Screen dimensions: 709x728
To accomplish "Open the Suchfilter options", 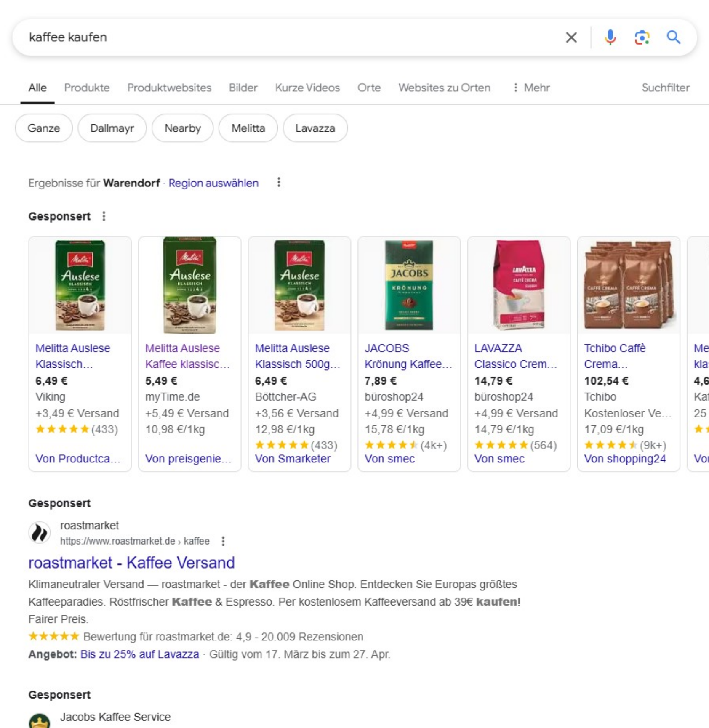I will (x=665, y=88).
